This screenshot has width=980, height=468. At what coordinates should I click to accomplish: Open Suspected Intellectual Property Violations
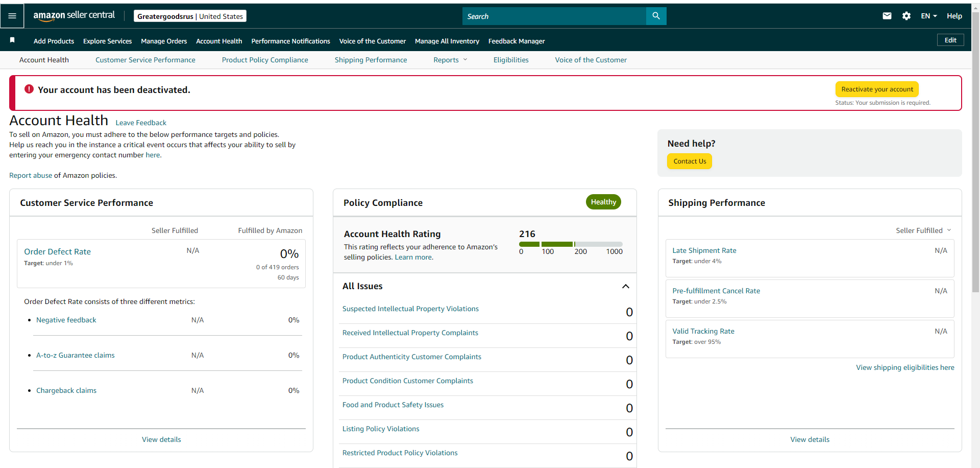[410, 309]
